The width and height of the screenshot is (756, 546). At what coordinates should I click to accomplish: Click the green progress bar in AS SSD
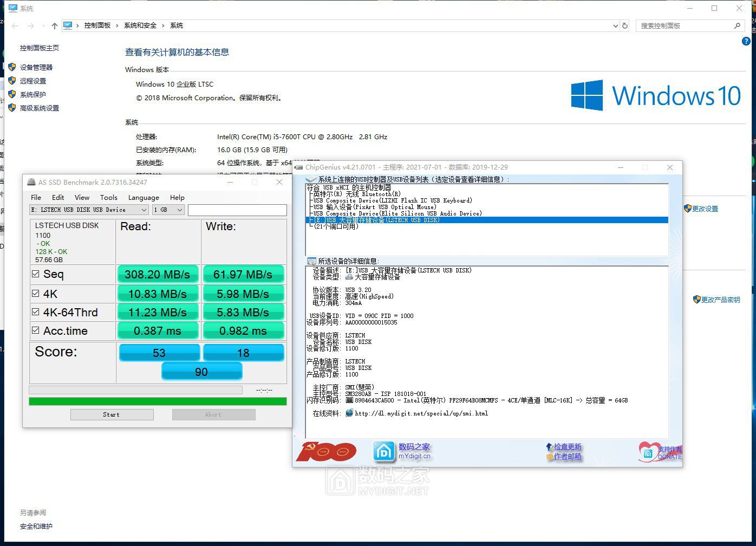pos(158,401)
